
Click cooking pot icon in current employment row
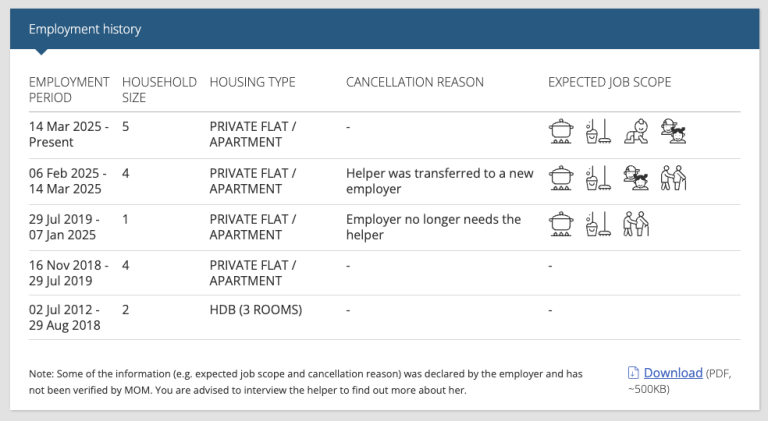tap(561, 131)
